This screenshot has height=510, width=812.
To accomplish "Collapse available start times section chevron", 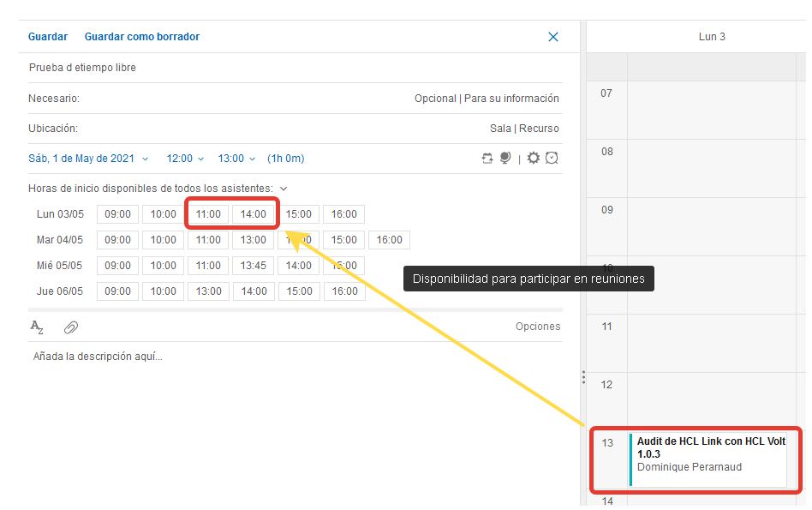I will point(284,189).
